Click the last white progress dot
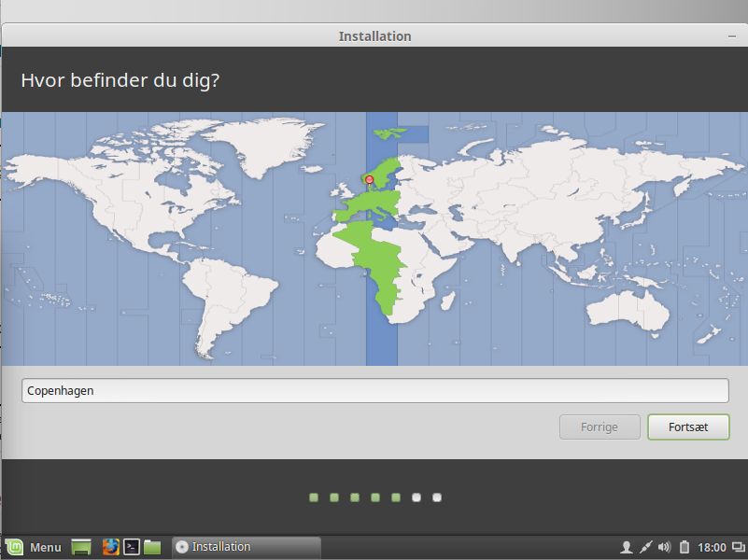 (436, 497)
